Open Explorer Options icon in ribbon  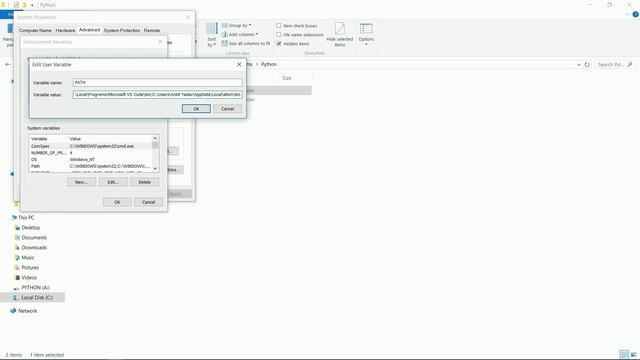(x=366, y=33)
